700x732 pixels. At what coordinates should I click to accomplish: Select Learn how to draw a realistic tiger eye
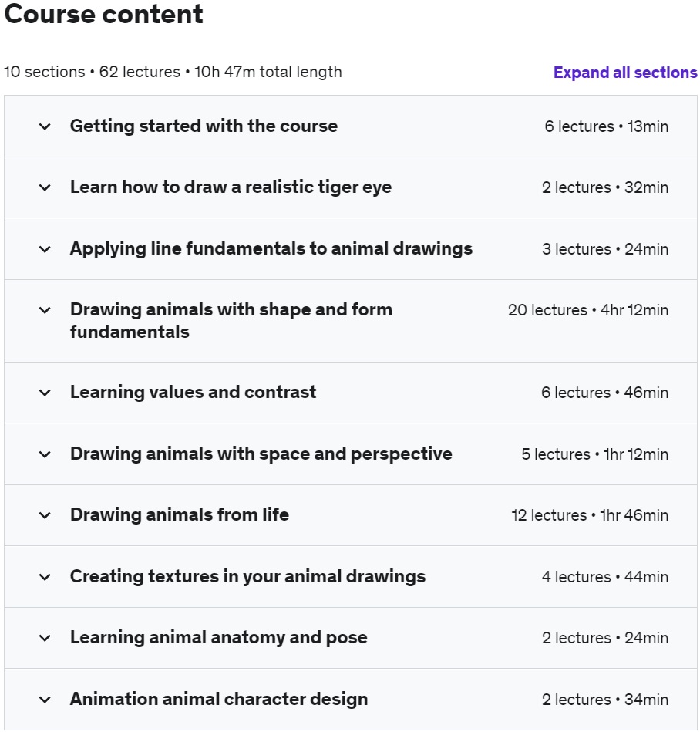[x=231, y=187]
